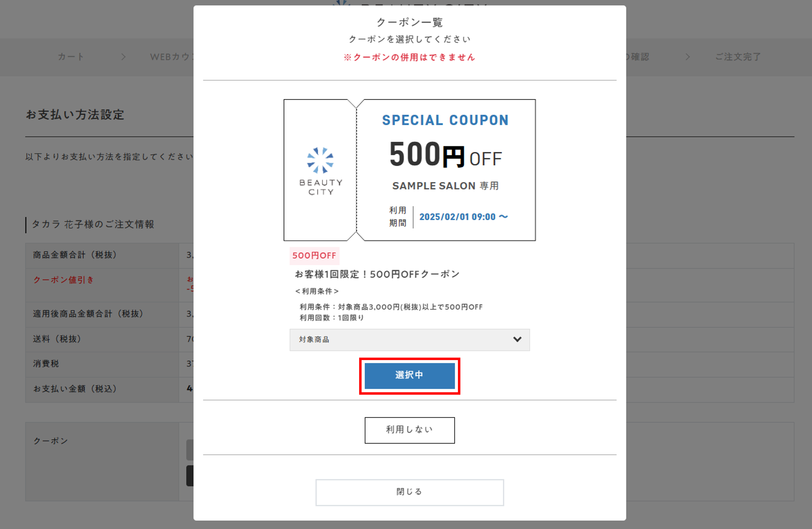Go to the カート step in breadcrumb
Viewport: 812px width, 529px height.
(71, 57)
